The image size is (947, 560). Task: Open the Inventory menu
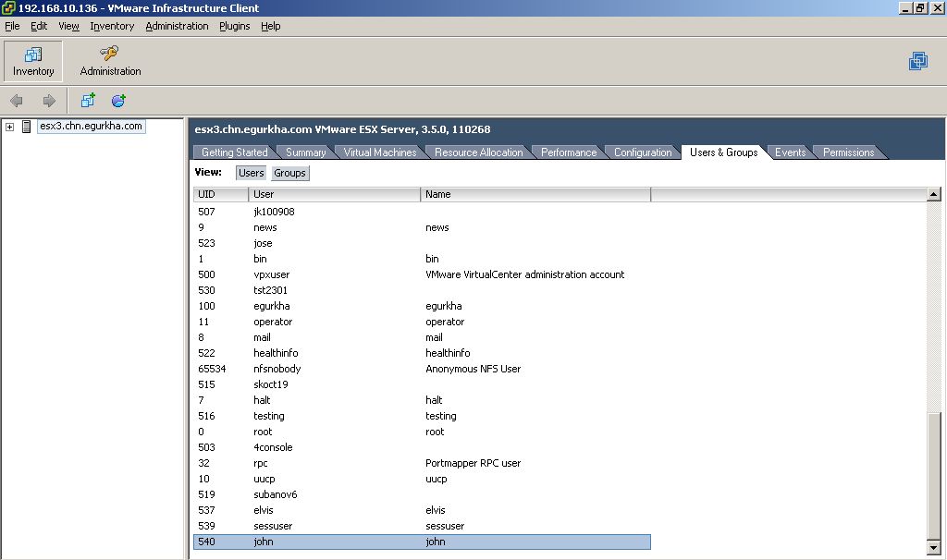pos(112,26)
